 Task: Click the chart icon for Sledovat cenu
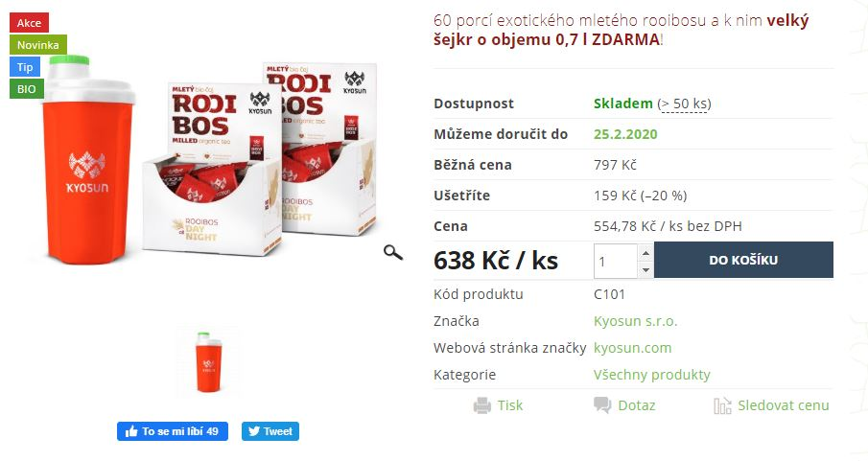coord(722,405)
